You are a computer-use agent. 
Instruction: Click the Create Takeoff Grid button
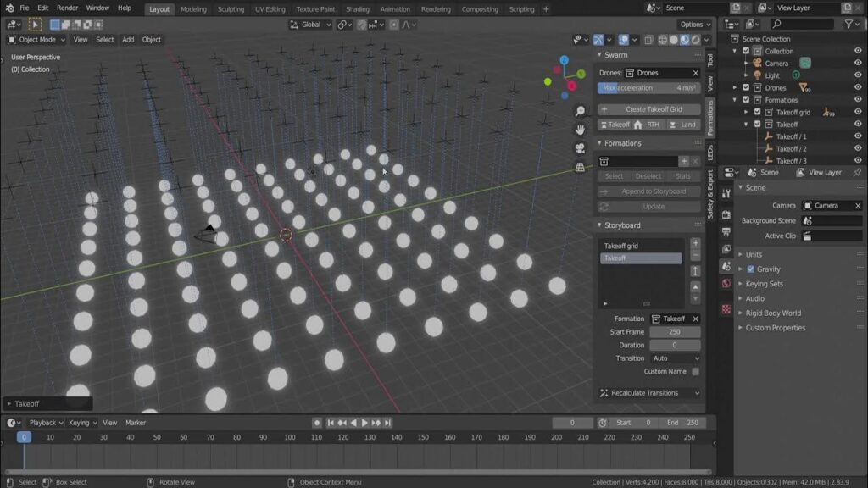[648, 109]
